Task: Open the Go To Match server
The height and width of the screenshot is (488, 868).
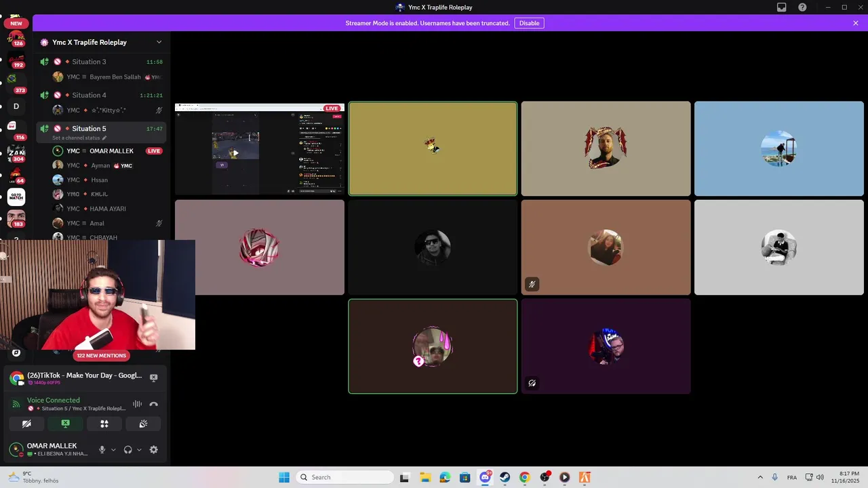Action: tap(16, 197)
